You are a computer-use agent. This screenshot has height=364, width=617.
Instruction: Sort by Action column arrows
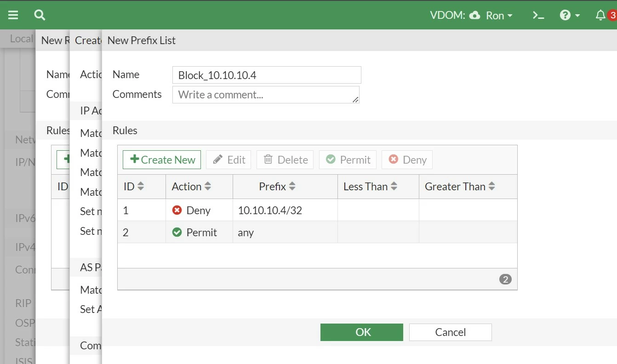(208, 186)
